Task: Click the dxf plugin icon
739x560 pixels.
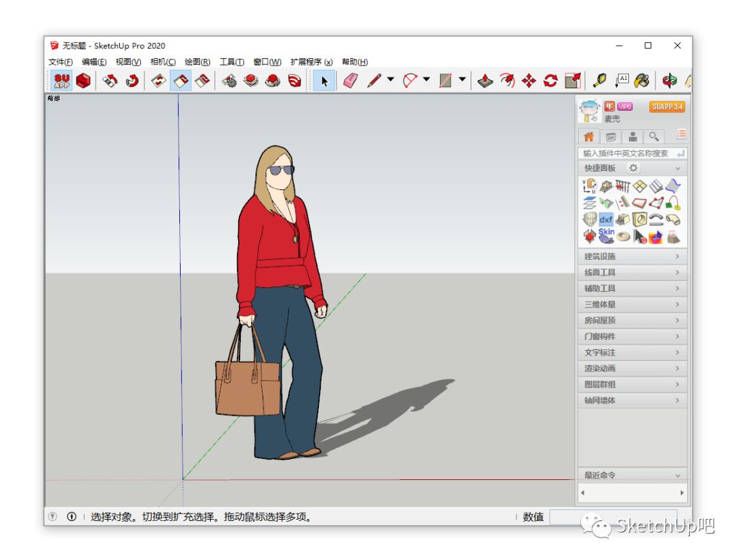Action: (606, 219)
